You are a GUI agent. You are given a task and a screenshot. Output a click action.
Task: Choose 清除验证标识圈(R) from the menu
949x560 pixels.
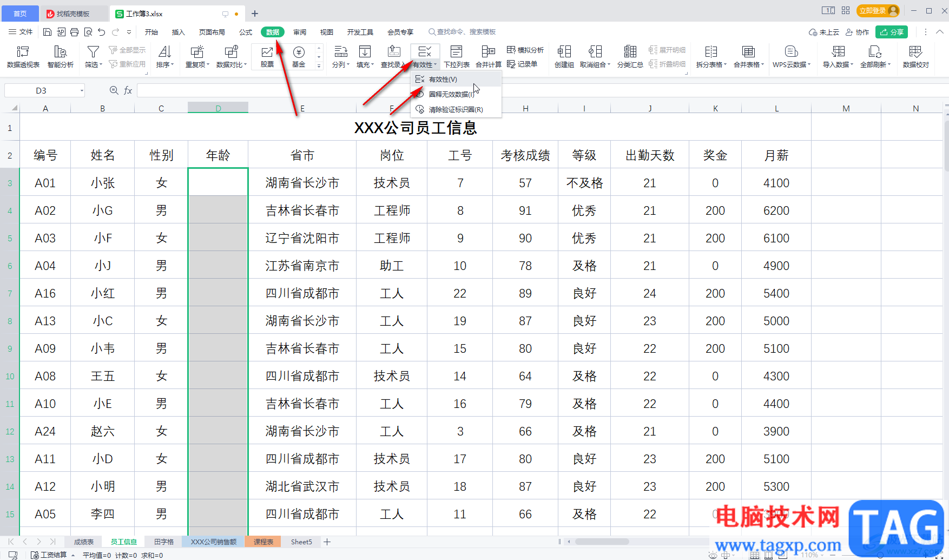coord(456,109)
